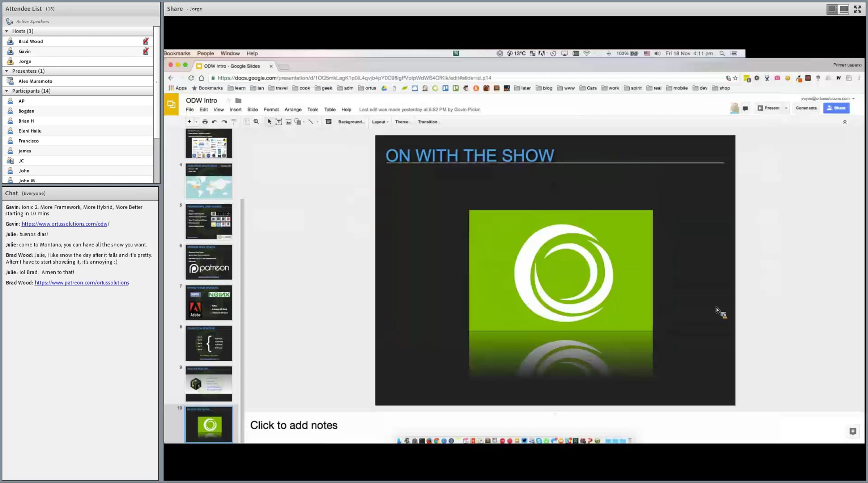This screenshot has width=868, height=483.
Task: Open the People menu in macOS bar
Action: [205, 53]
